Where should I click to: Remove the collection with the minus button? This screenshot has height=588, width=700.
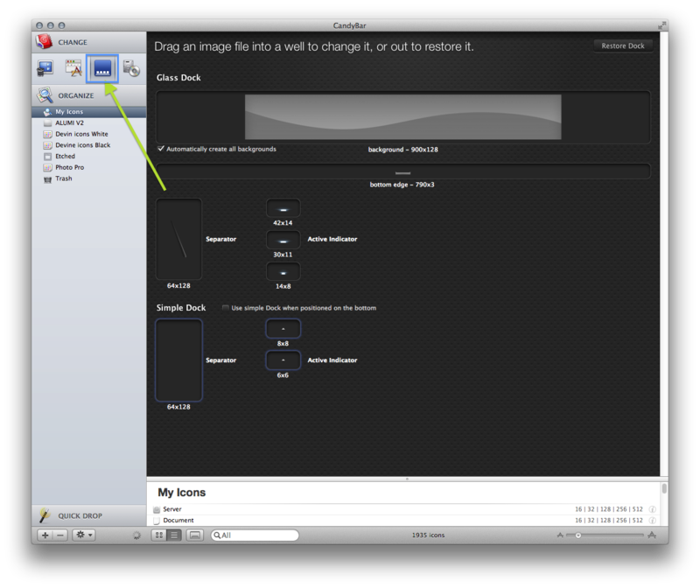[60, 535]
